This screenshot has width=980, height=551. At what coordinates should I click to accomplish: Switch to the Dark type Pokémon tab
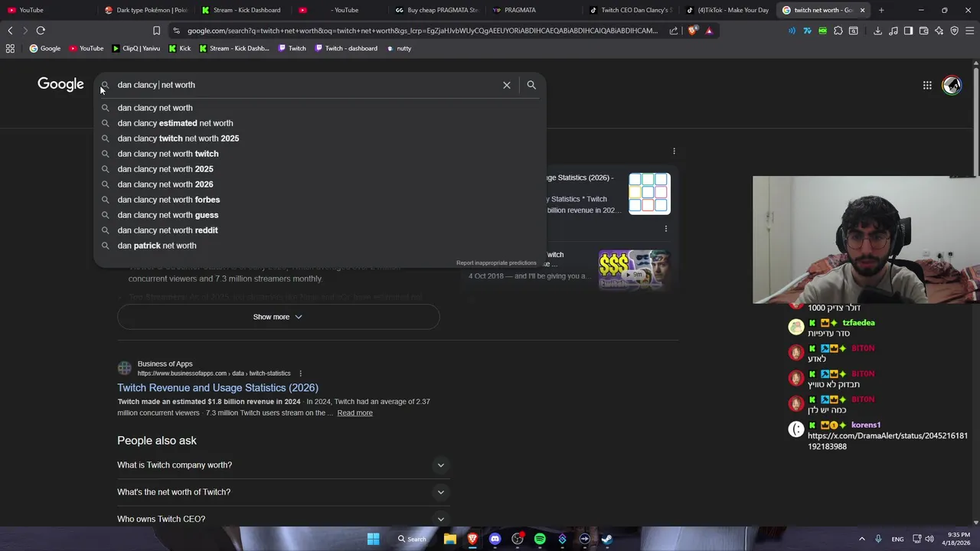145,10
